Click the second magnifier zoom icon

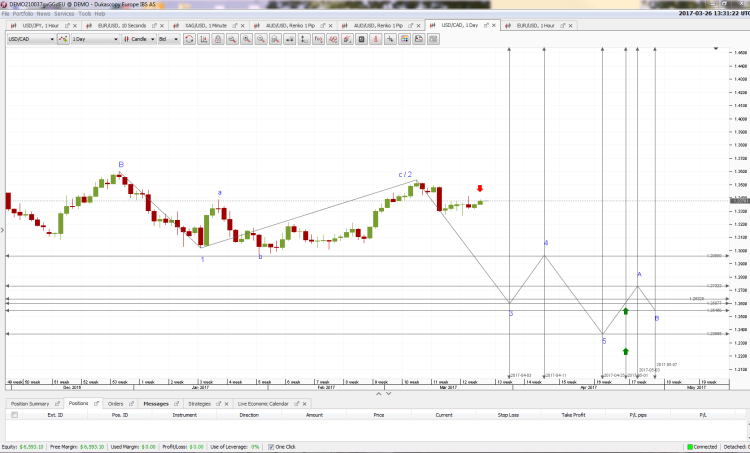click(247, 39)
